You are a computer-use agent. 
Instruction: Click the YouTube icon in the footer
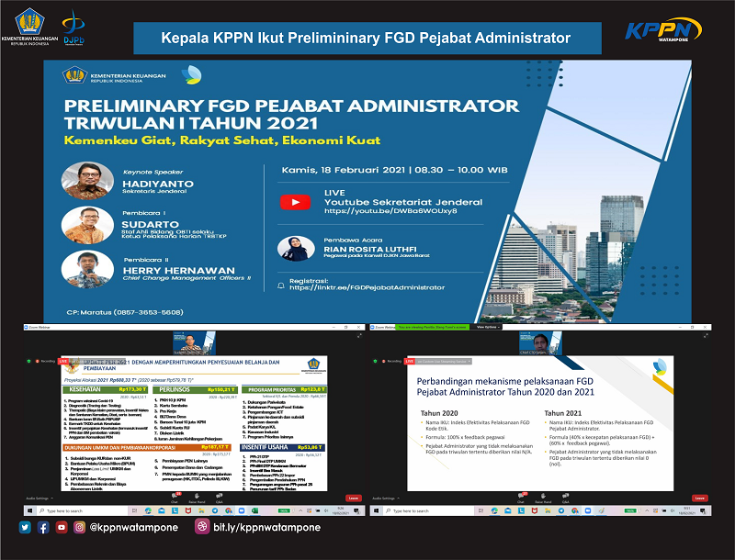tap(62, 528)
